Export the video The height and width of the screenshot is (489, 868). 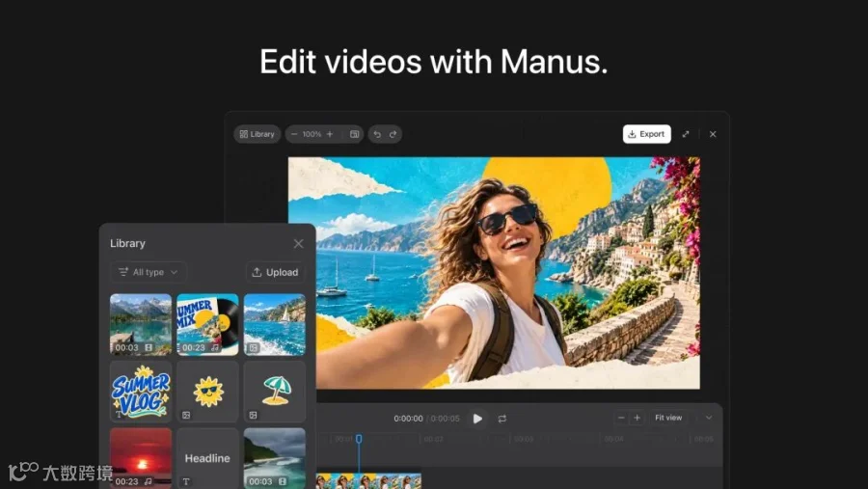[646, 134]
